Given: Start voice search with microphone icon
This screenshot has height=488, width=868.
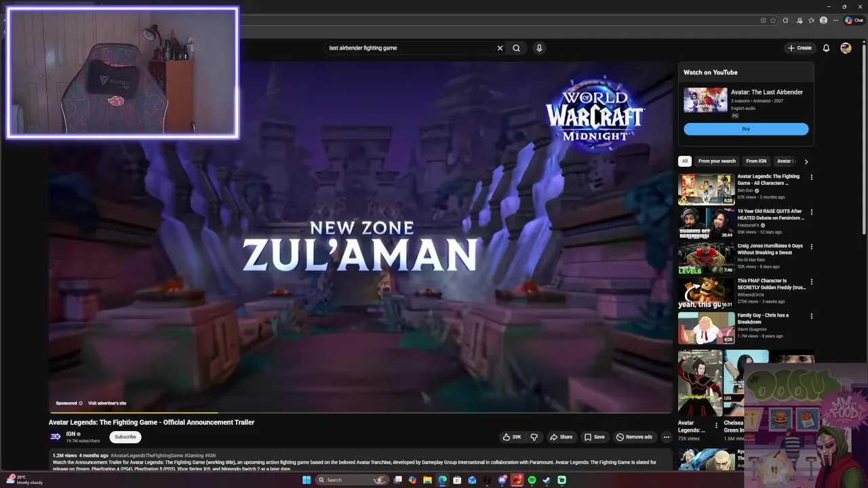Looking at the screenshot, I should point(539,48).
